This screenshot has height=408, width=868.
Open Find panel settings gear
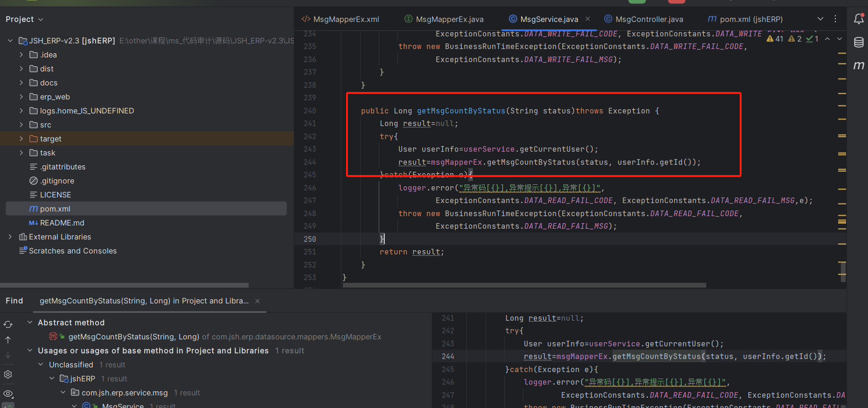click(8, 374)
